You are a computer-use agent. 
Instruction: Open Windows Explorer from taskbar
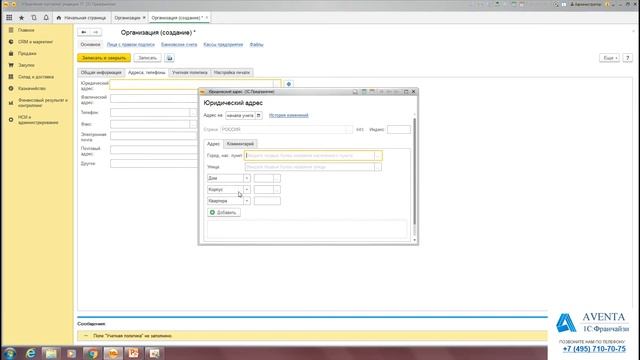[51, 353]
